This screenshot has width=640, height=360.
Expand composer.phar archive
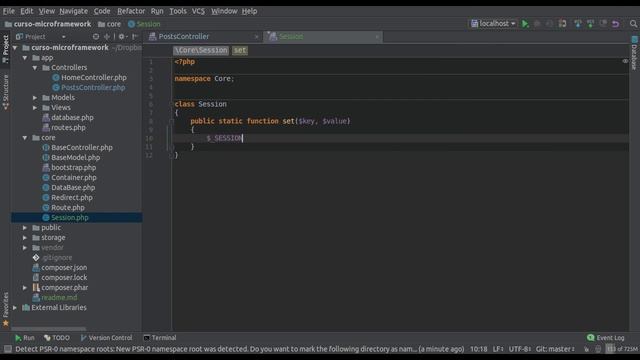coord(25,288)
